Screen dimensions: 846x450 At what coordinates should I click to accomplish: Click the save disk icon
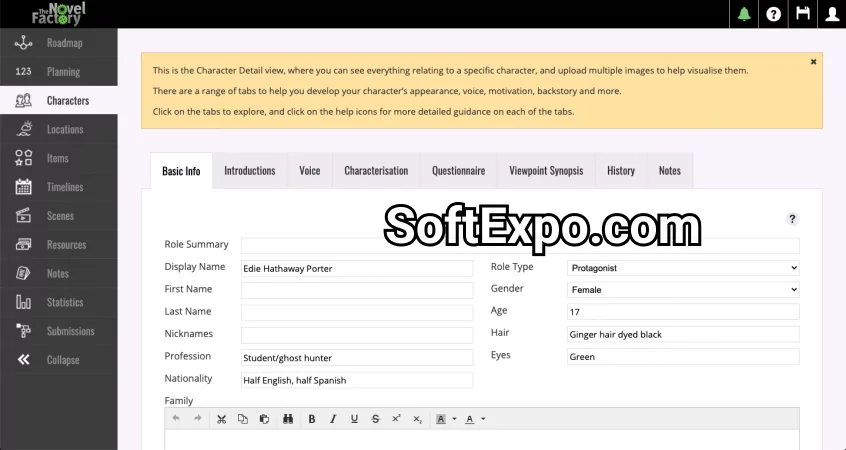coord(802,14)
